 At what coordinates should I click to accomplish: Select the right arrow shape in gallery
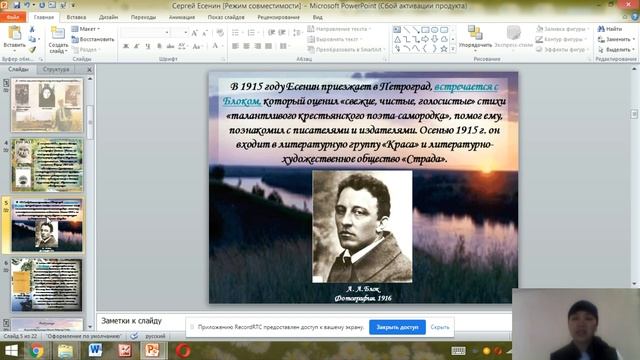pos(425,39)
